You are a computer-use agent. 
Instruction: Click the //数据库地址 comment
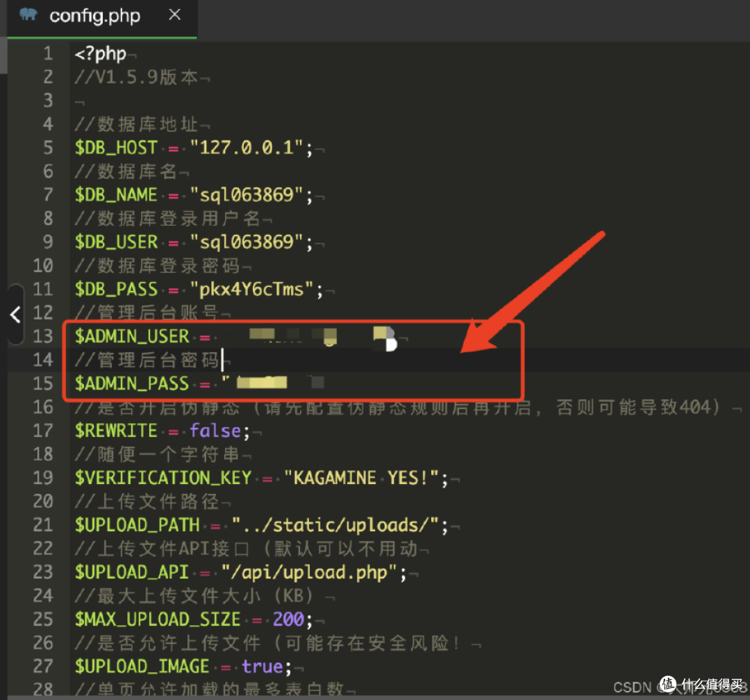pos(136,124)
